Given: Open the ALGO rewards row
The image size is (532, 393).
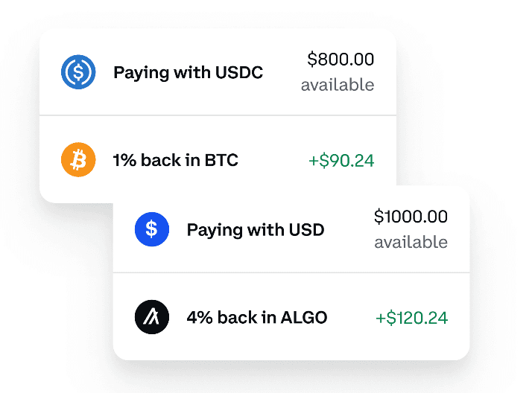Looking at the screenshot, I should point(291,317).
